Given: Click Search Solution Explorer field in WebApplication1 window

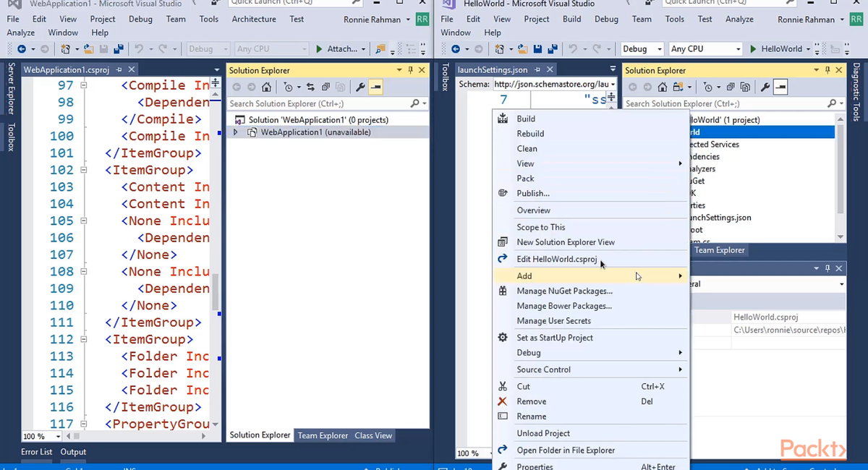Looking at the screenshot, I should pos(318,103).
